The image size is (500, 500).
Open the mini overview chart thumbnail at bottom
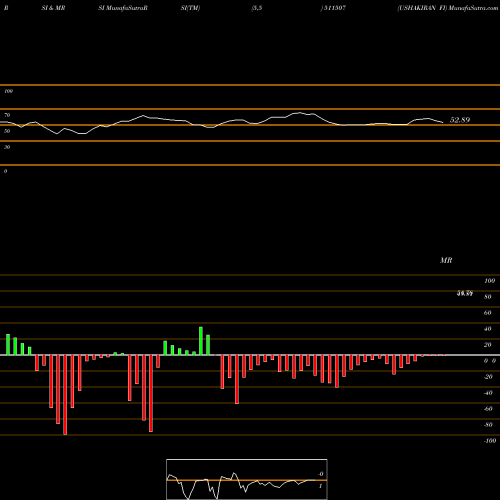(x=247, y=479)
